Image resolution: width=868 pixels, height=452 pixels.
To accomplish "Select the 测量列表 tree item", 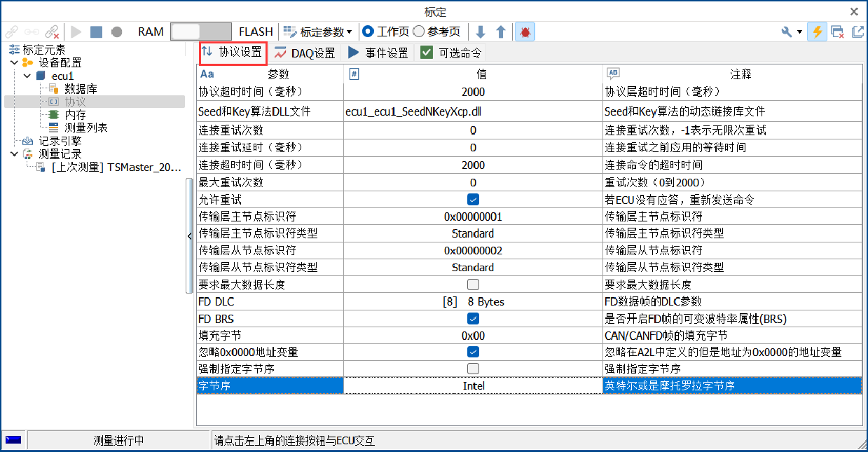I will (x=85, y=128).
